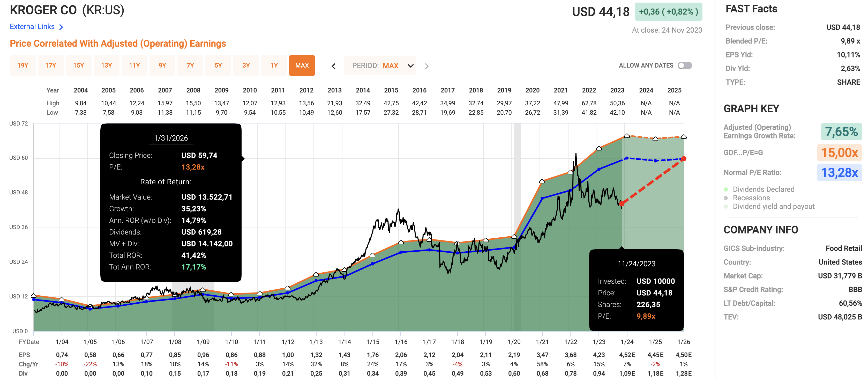
Task: Open the PERIOD: MAX dropdown
Action: point(380,66)
